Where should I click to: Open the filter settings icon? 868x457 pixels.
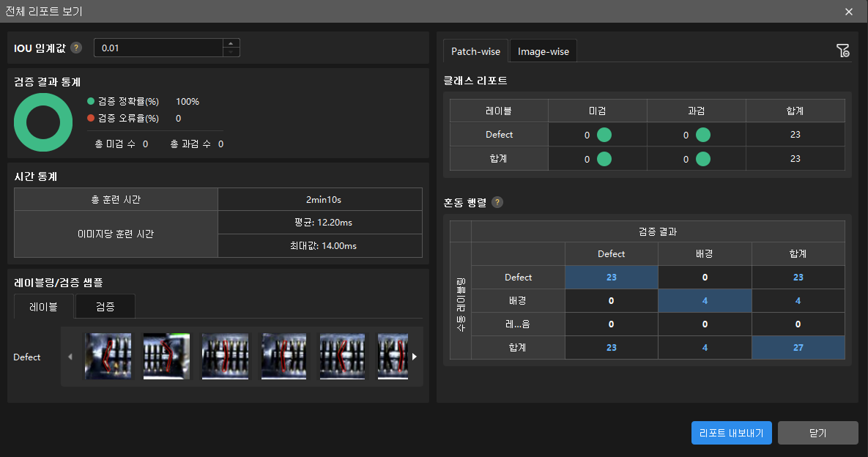pos(843,51)
